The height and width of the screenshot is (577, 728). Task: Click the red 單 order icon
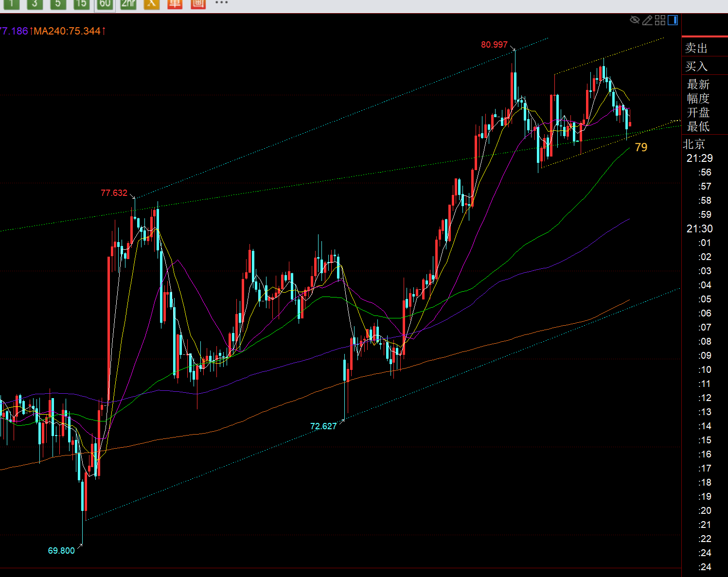tap(175, 3)
